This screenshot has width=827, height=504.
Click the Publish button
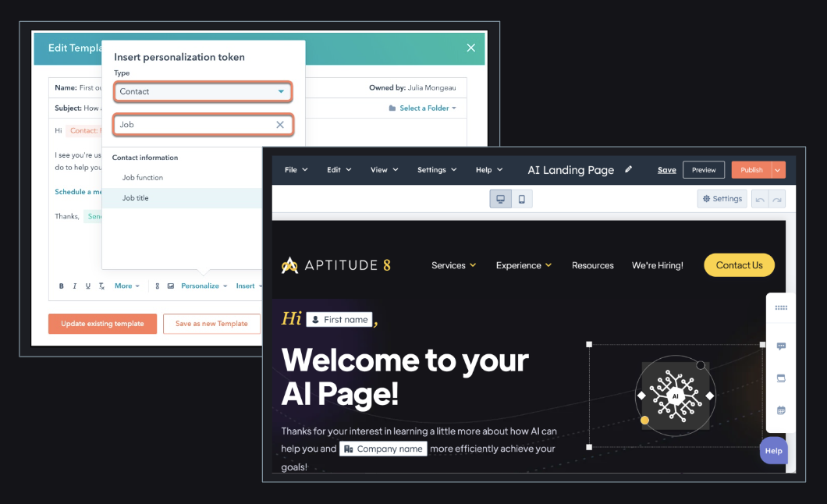[751, 170]
